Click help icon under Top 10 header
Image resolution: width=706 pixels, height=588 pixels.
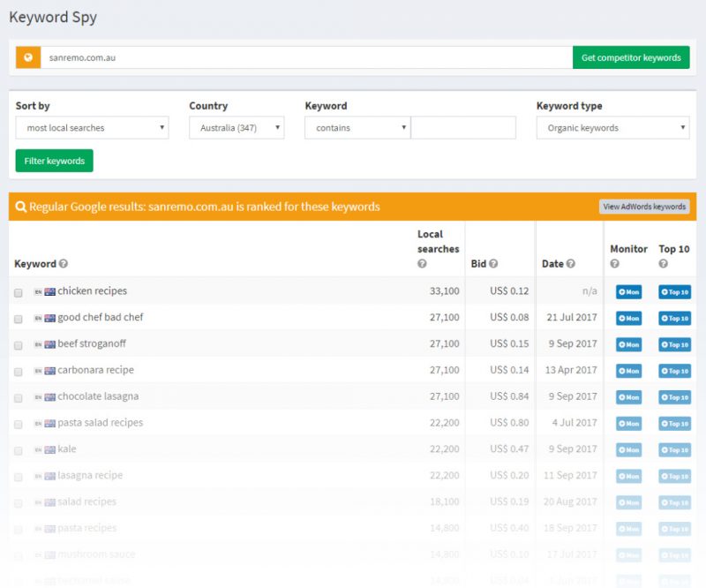point(664,264)
